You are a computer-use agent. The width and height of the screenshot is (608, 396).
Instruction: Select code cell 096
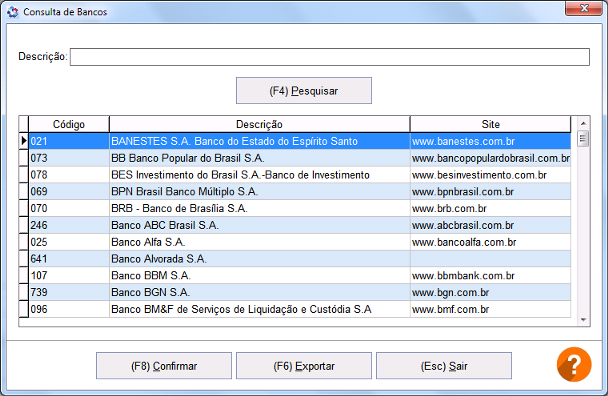point(69,309)
